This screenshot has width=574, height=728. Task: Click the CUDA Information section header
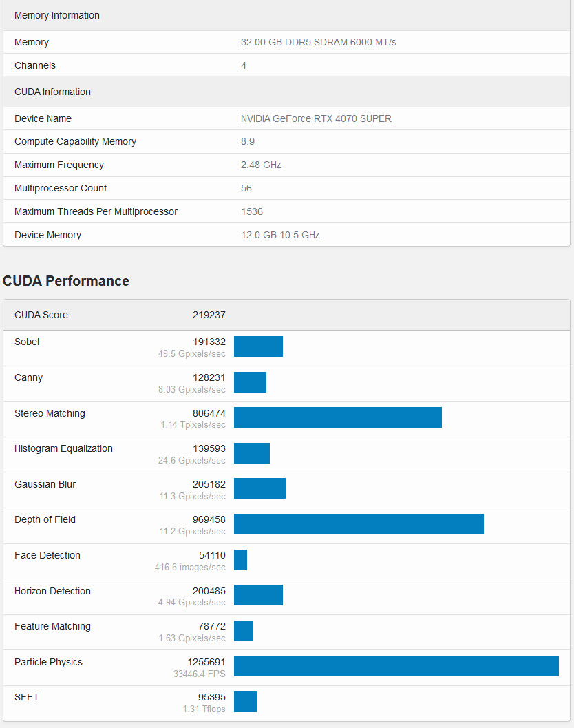click(x=52, y=92)
